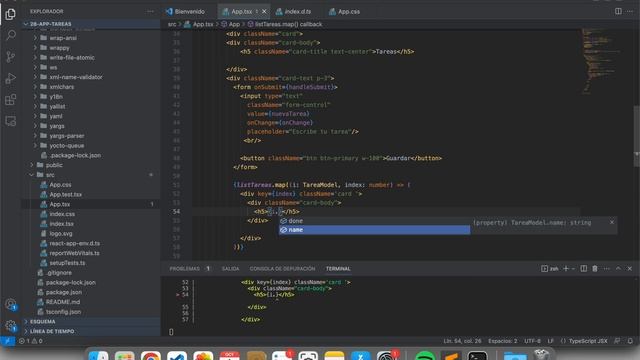Image resolution: width=640 pixels, height=360 pixels.
Task: Choose the 'name' autocomplete suggestion
Action: [x=374, y=230]
